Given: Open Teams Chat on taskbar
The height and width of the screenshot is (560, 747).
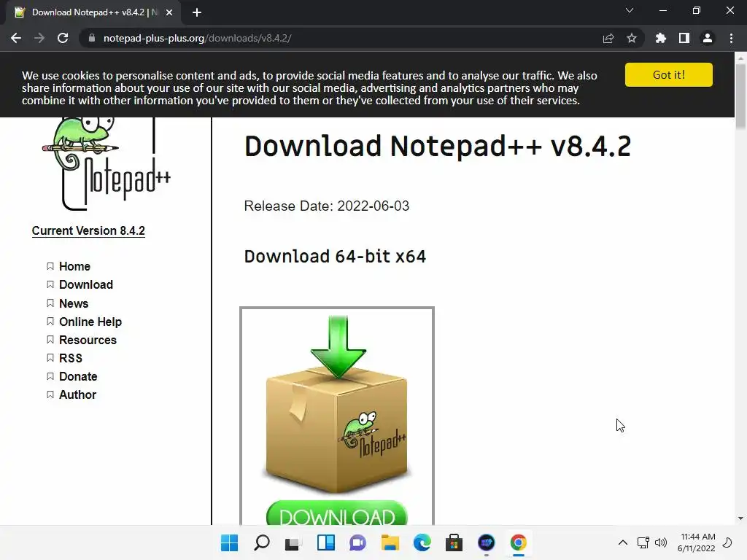Looking at the screenshot, I should (x=357, y=542).
